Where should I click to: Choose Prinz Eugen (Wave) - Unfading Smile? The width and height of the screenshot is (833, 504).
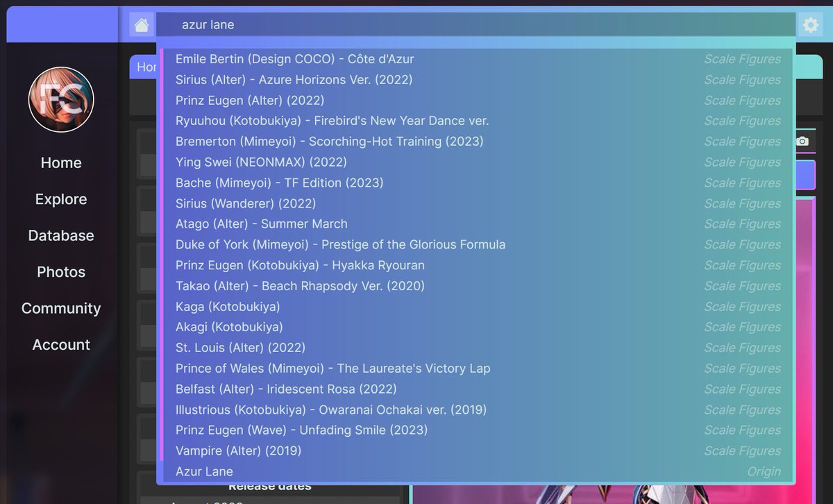click(478, 430)
